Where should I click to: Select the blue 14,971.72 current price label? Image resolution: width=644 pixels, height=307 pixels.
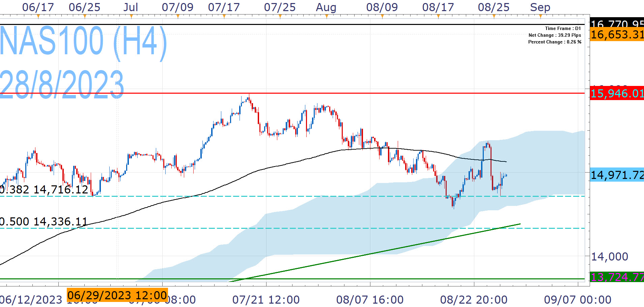[x=617, y=175]
